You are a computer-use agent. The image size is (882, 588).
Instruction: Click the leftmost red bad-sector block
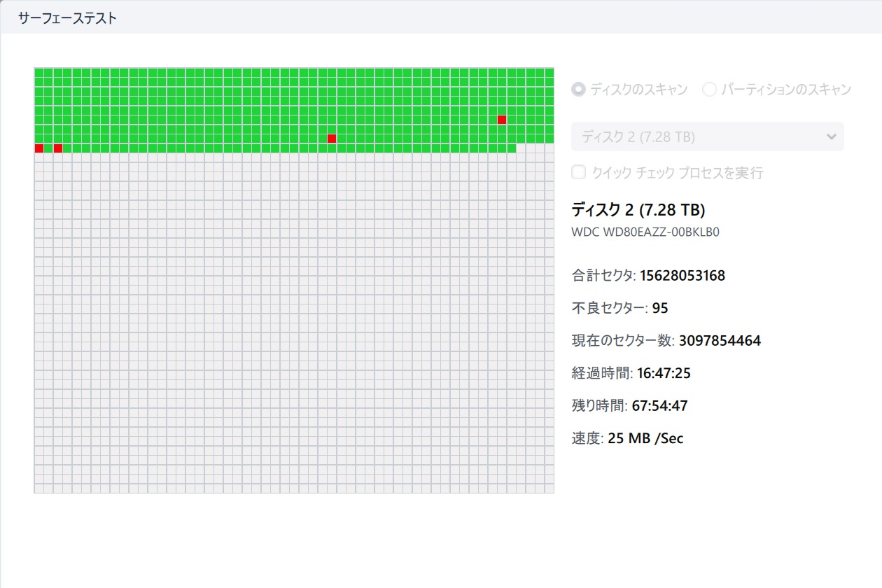[39, 148]
